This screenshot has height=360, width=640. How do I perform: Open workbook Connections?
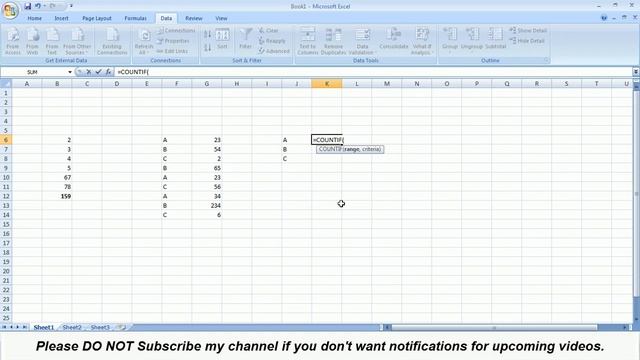176,31
